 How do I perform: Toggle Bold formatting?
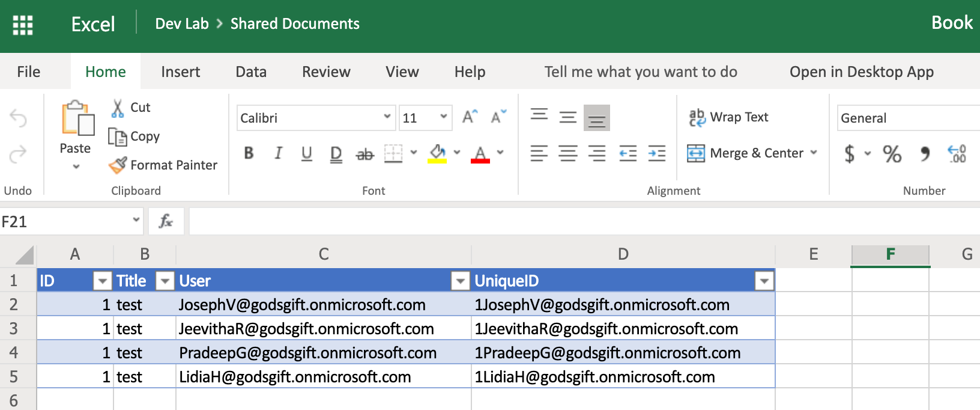249,153
